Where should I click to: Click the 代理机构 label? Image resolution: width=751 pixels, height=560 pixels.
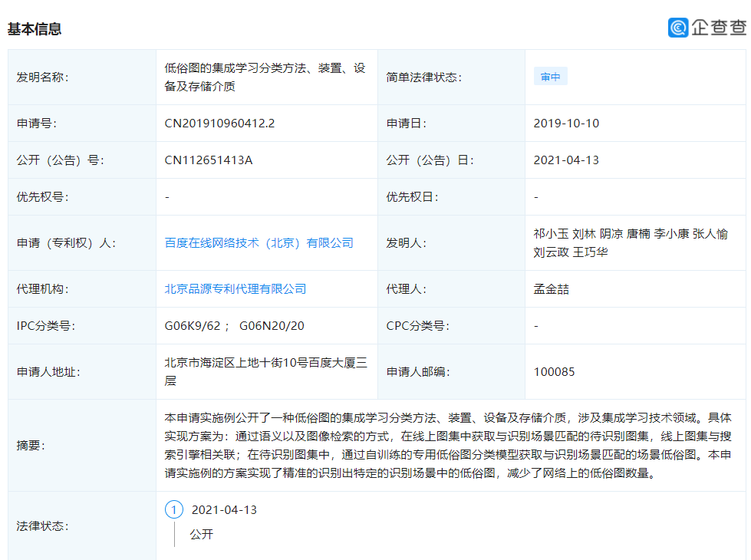point(43,289)
